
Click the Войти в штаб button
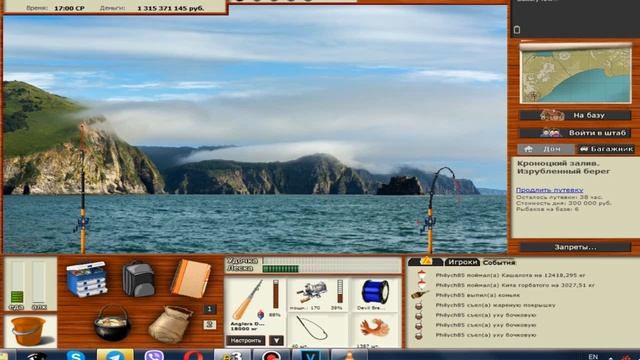pos(575,133)
